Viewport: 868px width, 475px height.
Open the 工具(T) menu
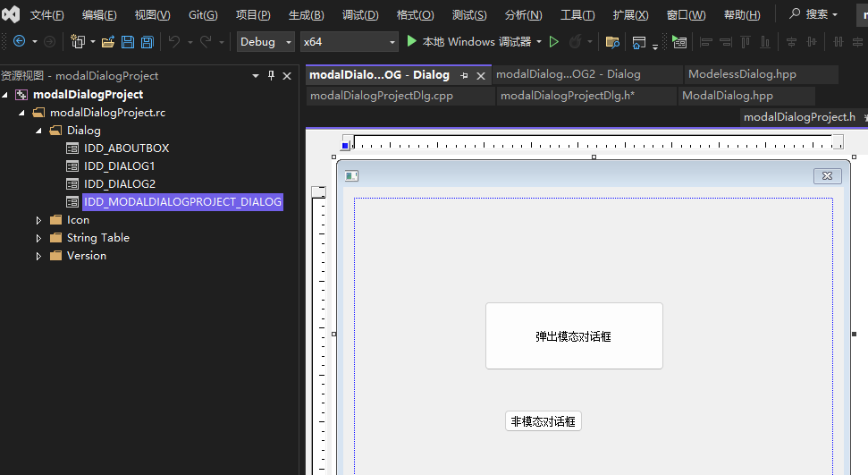click(578, 15)
